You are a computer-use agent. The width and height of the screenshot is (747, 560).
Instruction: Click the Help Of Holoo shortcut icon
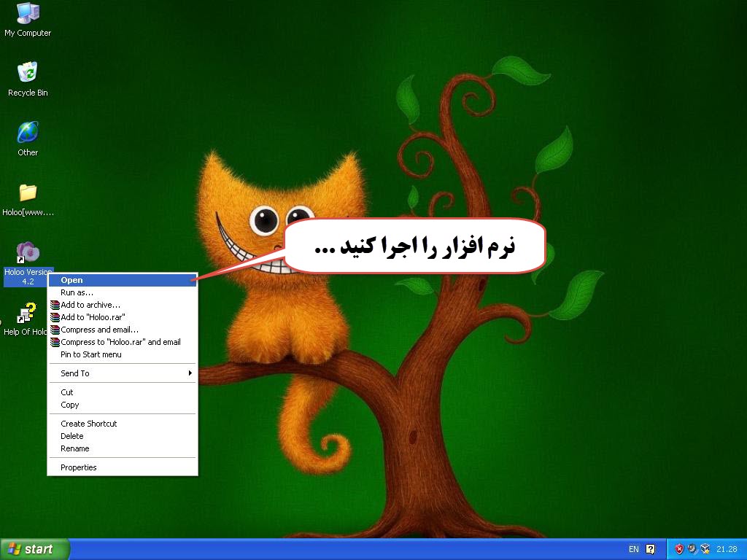coord(26,314)
